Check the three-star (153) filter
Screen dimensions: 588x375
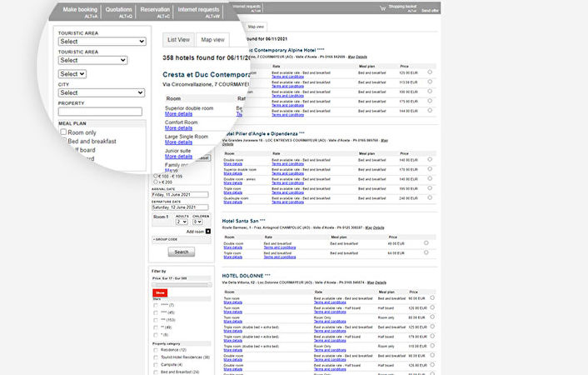pos(156,320)
